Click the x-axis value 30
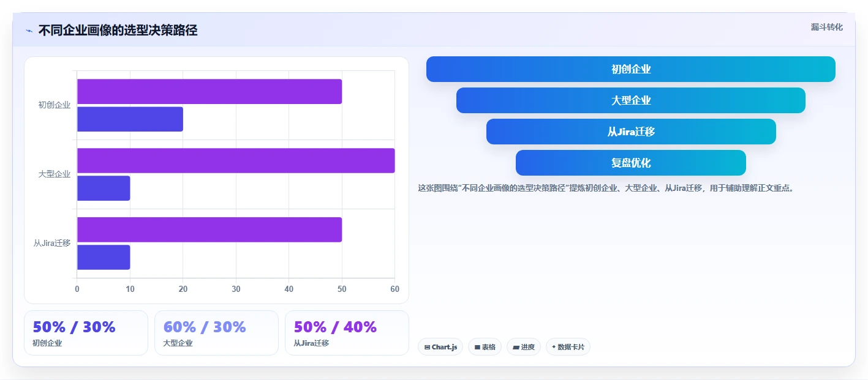The width and height of the screenshot is (868, 380). coord(236,289)
